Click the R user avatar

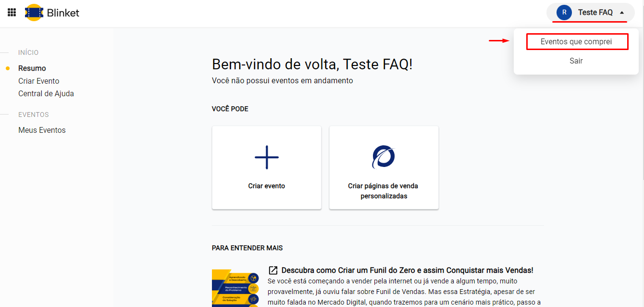click(x=564, y=13)
